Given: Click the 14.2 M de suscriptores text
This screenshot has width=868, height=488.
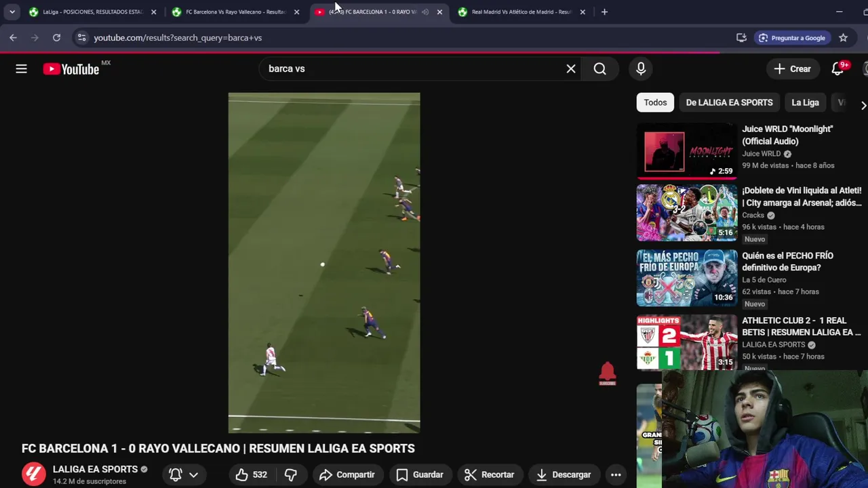Looking at the screenshot, I should coord(90,481).
